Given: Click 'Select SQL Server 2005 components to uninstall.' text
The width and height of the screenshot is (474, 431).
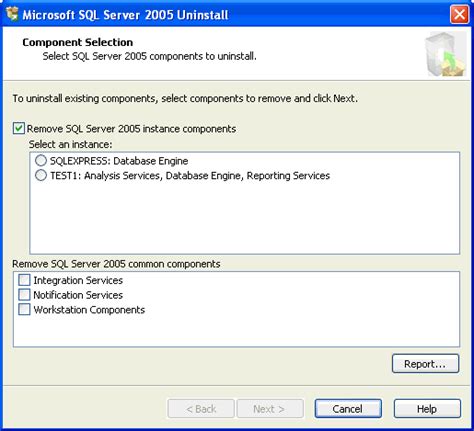Looking at the screenshot, I should tap(150, 56).
